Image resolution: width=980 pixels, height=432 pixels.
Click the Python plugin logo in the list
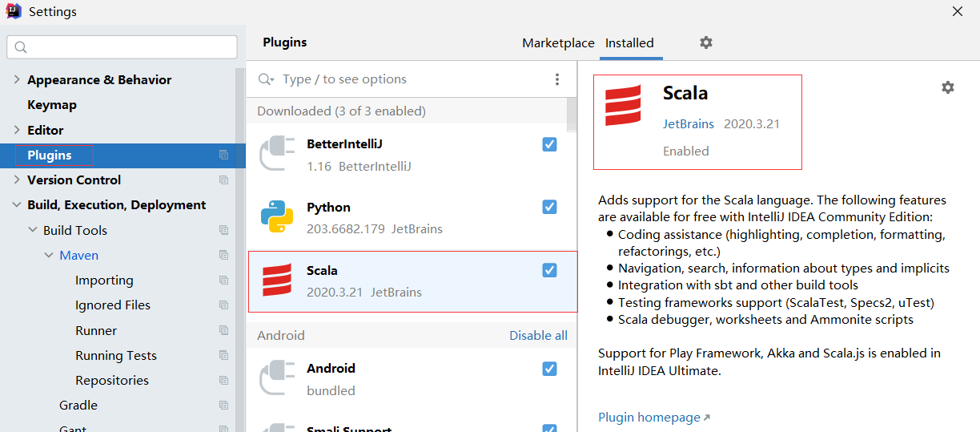[277, 217]
